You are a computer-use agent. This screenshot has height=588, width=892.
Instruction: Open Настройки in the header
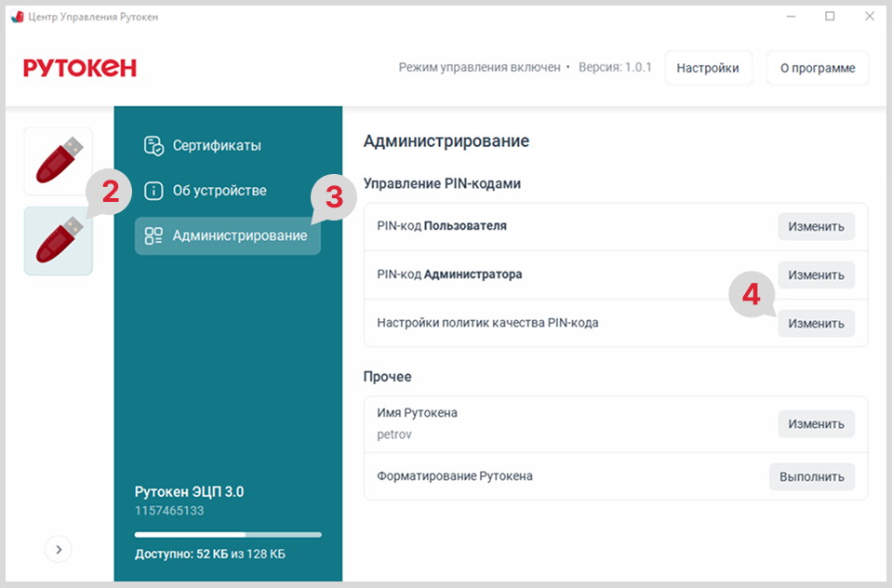pyautogui.click(x=708, y=68)
